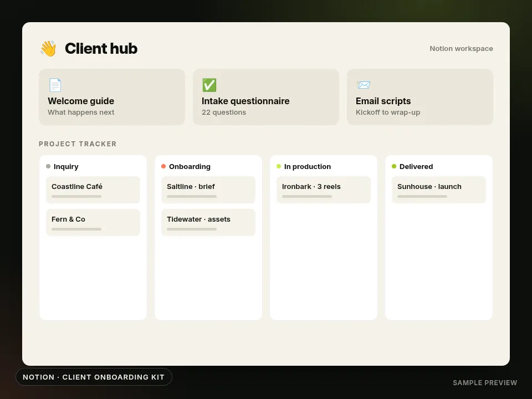Image resolution: width=532 pixels, height=399 pixels.
Task: Click the light-green In production status dot
Action: click(279, 166)
